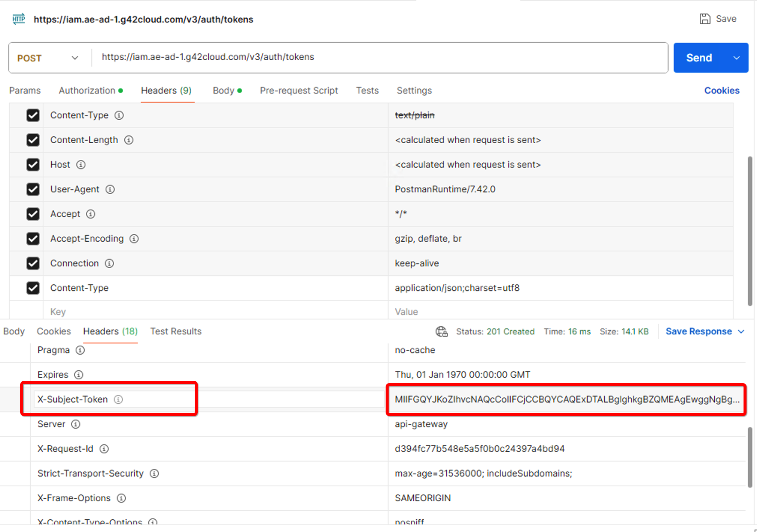
Task: Expand the Send button arrow options
Action: click(736, 58)
